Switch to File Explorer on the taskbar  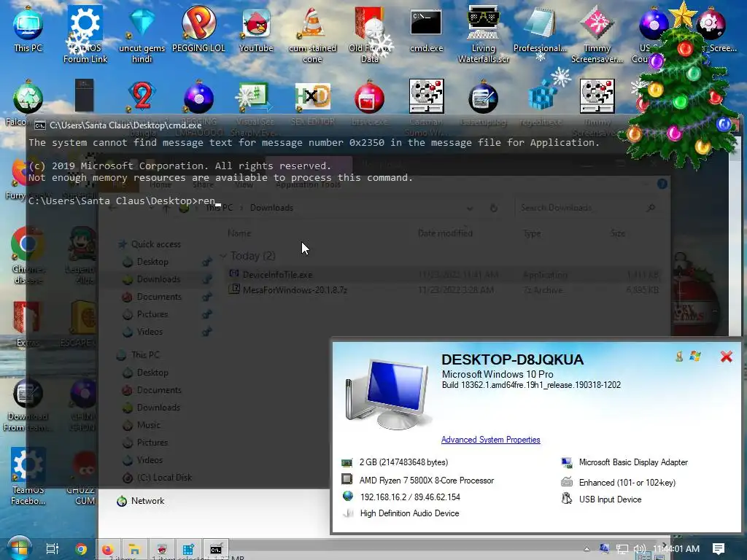(x=135, y=549)
